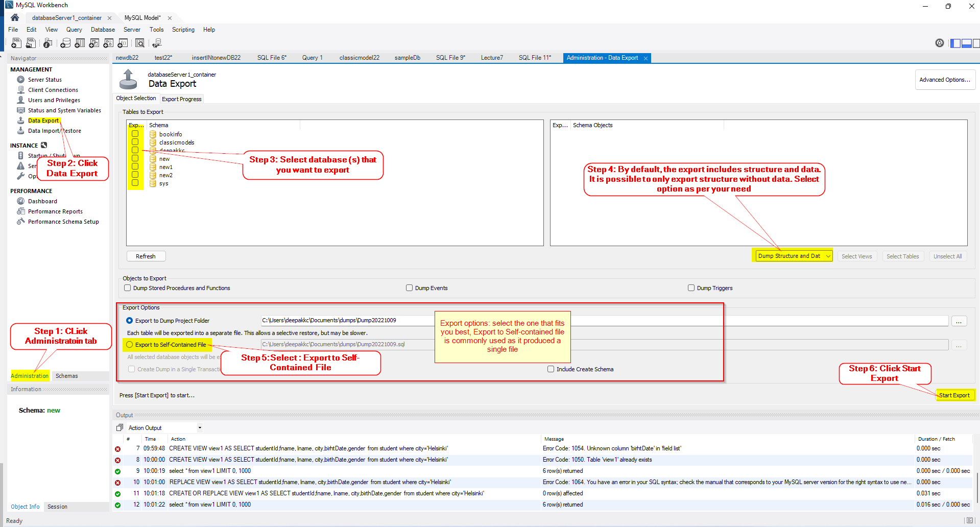980x527 pixels.
Task: Switch to the Export Progress tab
Action: click(x=182, y=99)
